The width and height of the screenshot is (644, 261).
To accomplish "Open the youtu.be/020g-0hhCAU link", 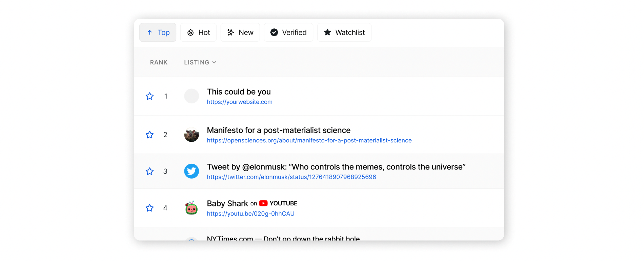I will [x=250, y=214].
